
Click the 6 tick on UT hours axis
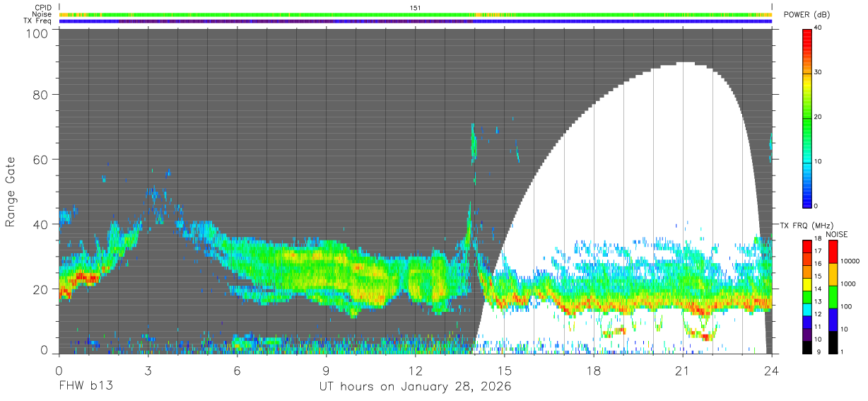(237, 370)
